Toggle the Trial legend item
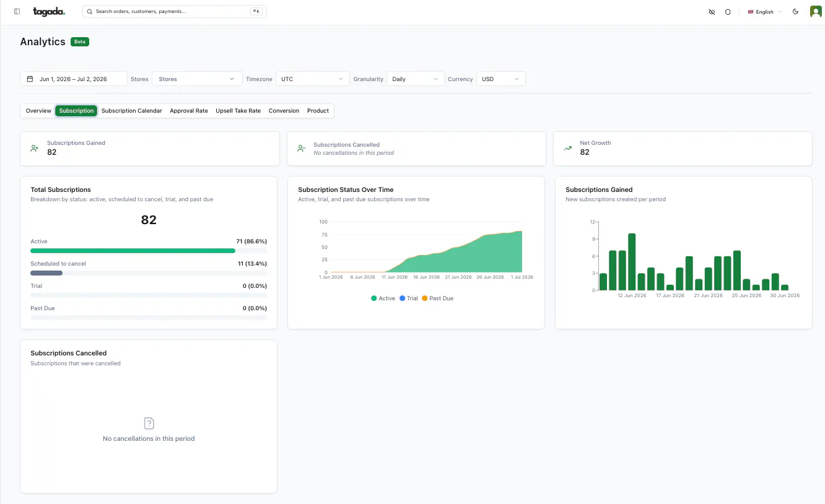This screenshot has height=504, width=825. (x=409, y=298)
